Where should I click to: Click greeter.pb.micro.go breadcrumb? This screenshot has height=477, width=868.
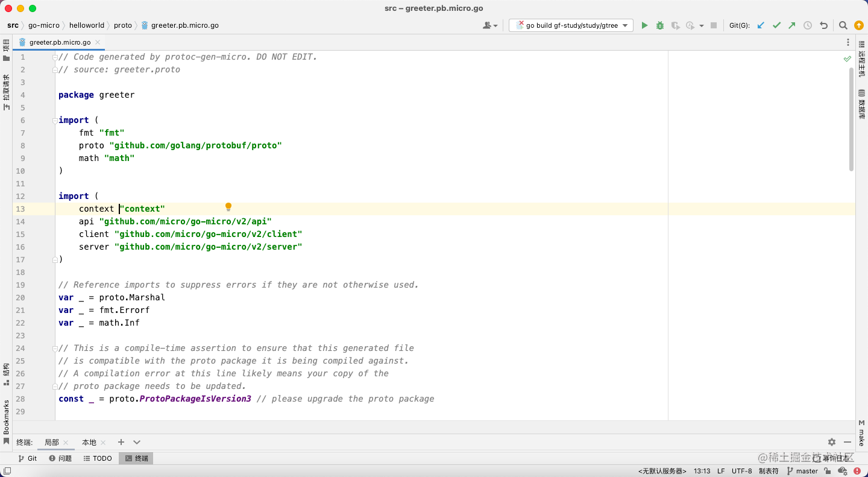pos(180,25)
